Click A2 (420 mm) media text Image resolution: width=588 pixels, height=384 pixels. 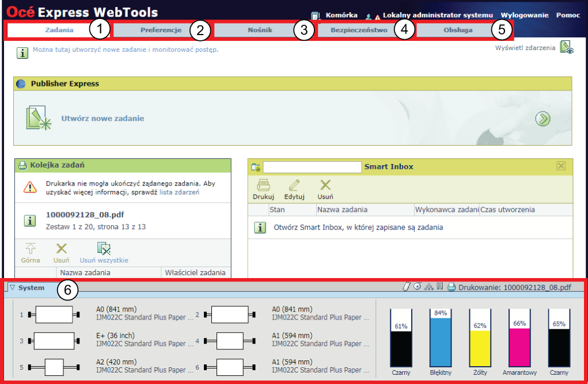pos(116,362)
